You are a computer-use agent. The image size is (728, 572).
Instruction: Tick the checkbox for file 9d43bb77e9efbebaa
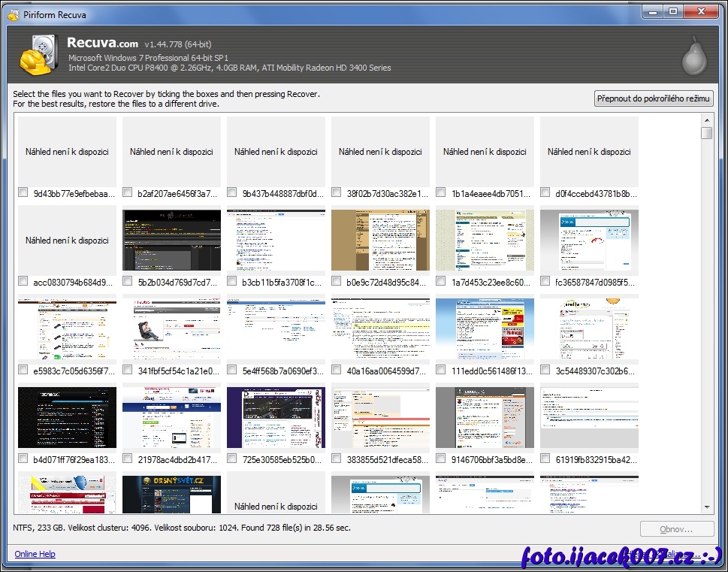click(x=23, y=192)
